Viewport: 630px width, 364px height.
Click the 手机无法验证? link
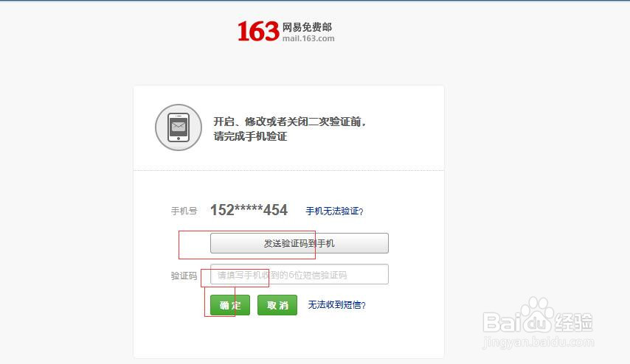[x=334, y=211]
